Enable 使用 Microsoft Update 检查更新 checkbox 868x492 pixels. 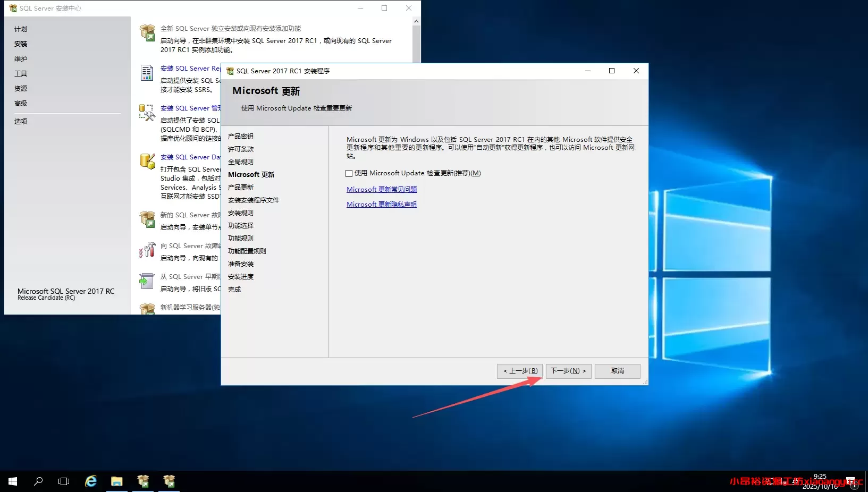[x=349, y=173]
